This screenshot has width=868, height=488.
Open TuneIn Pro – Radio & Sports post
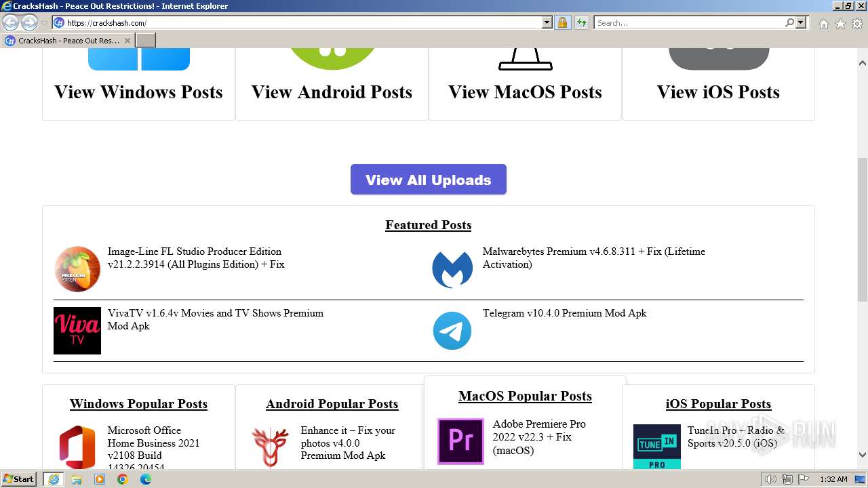tap(736, 436)
